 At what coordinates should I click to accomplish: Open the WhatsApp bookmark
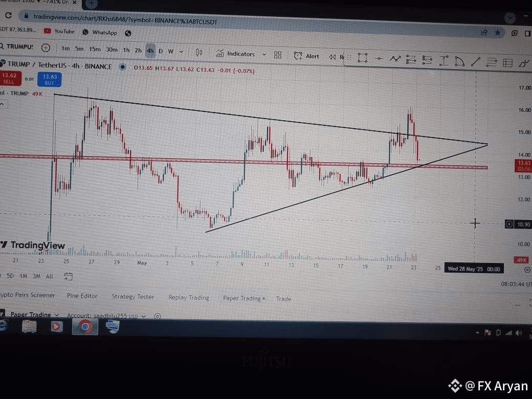point(100,32)
